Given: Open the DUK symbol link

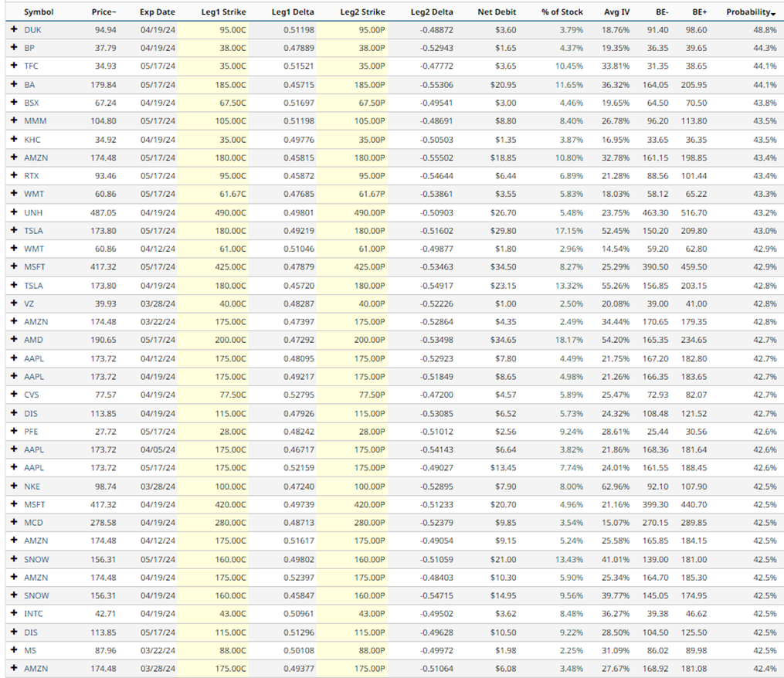Looking at the screenshot, I should [x=33, y=30].
